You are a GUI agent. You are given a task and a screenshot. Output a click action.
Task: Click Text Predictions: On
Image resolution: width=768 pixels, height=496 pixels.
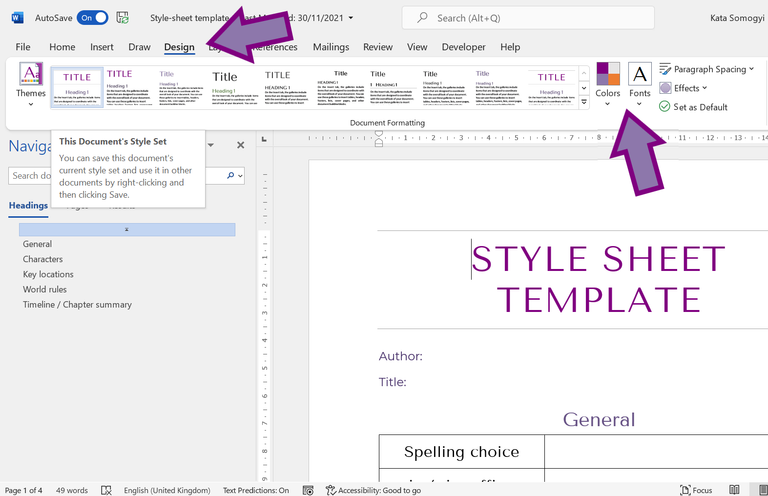pyautogui.click(x=256, y=490)
